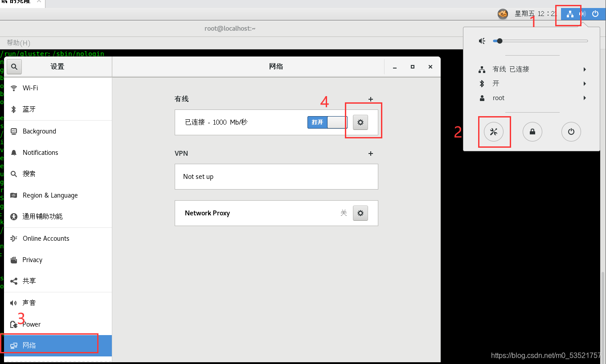Open Notifications settings panel
606x364 pixels.
(58, 153)
